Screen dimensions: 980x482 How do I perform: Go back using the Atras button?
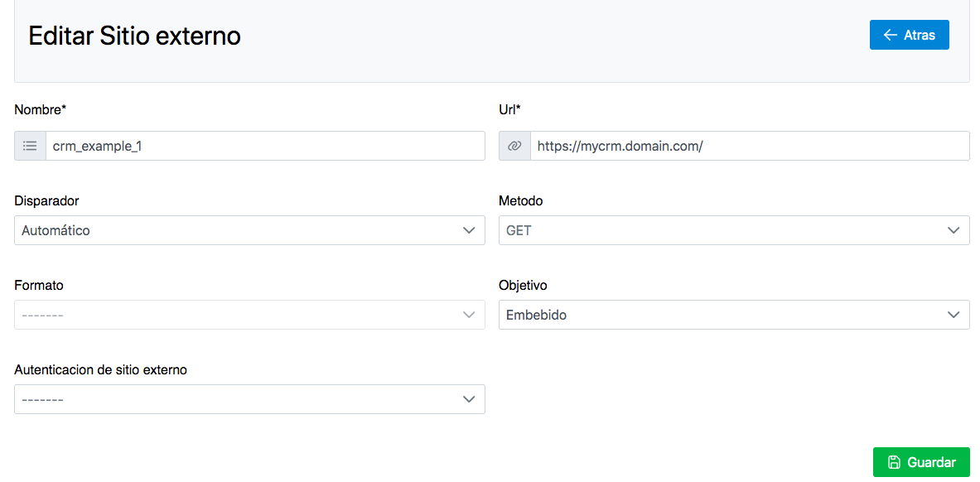click(x=909, y=35)
